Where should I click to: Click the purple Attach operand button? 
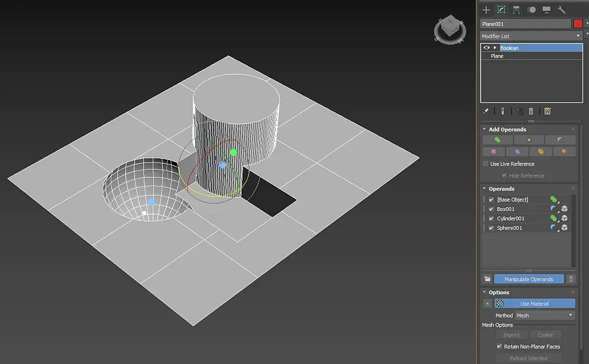[517, 152]
